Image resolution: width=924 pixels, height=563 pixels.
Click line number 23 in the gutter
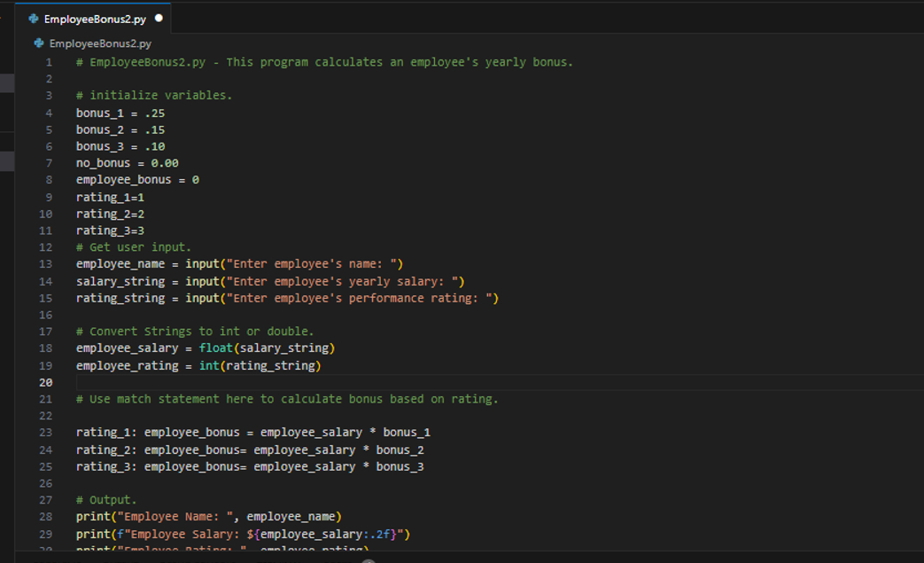click(45, 432)
